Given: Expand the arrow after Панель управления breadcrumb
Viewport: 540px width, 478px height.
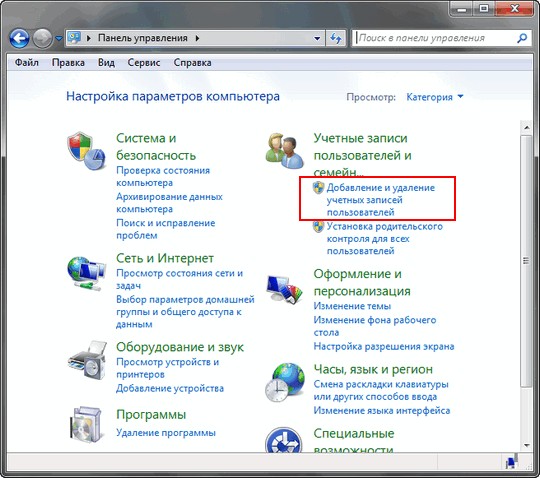Looking at the screenshot, I should (197, 38).
